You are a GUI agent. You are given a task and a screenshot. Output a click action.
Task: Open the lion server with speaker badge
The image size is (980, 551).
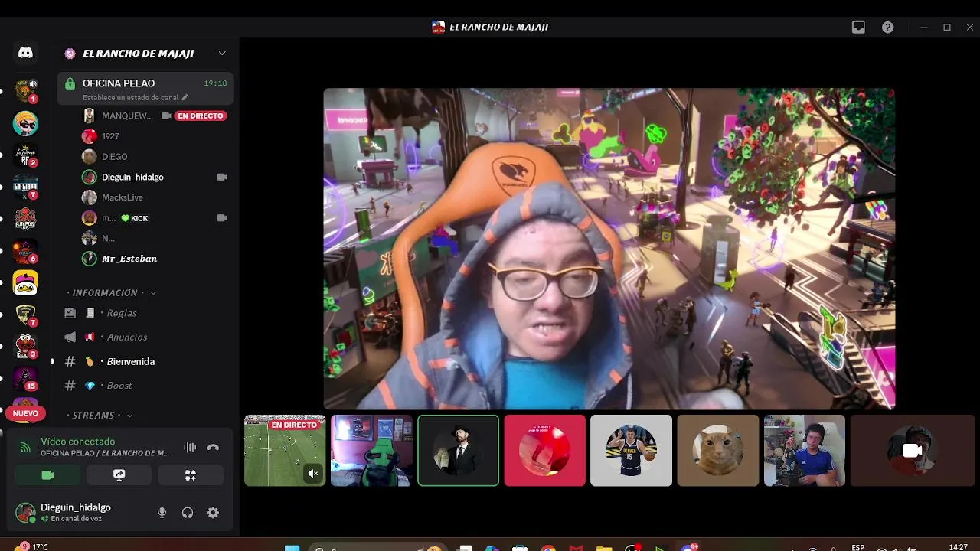click(25, 90)
